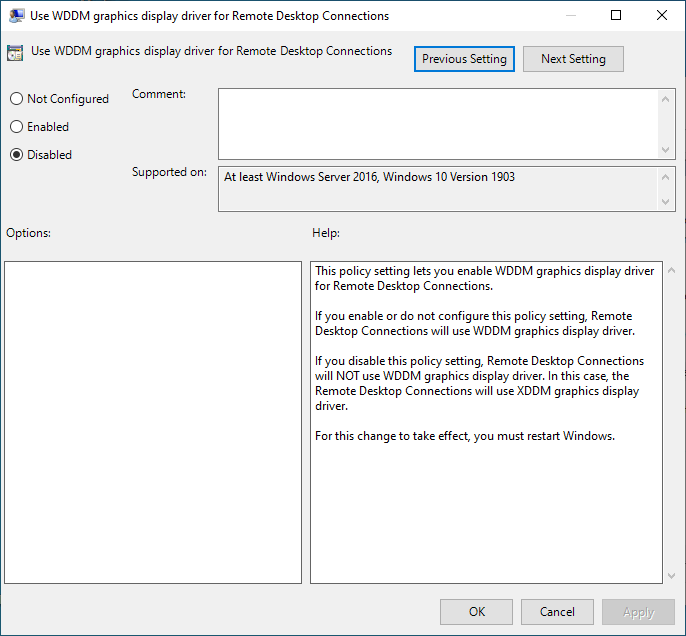Minimize the policy dialog window
The image size is (686, 636).
570,15
